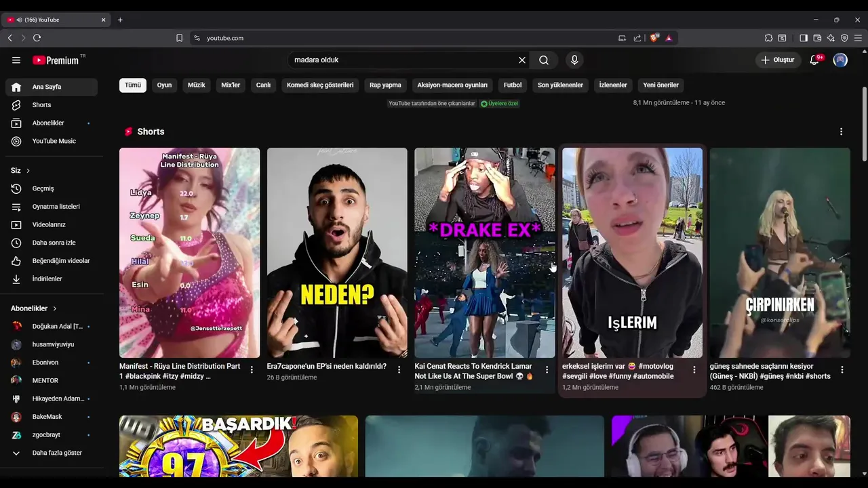Open Doğukan Adal channel subscription
This screenshot has height=488, width=868.
point(52,326)
